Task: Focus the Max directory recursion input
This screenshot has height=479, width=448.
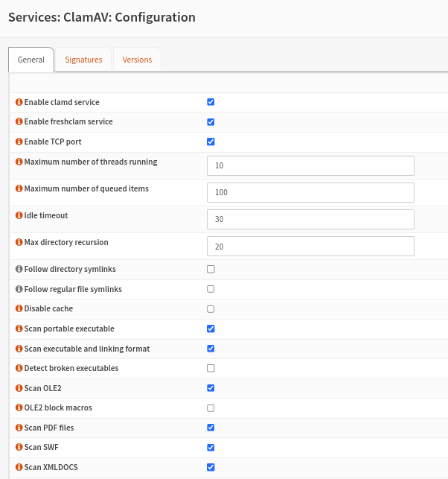Action: [x=310, y=246]
